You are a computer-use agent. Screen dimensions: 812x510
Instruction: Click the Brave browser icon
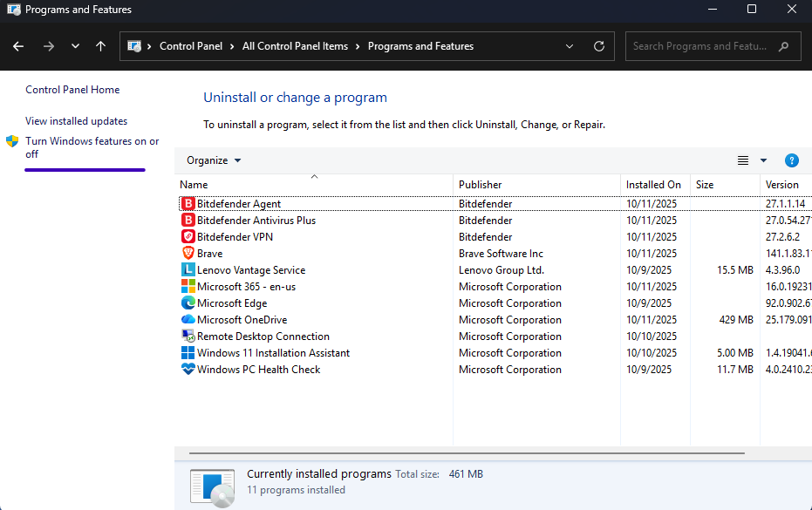click(x=188, y=254)
